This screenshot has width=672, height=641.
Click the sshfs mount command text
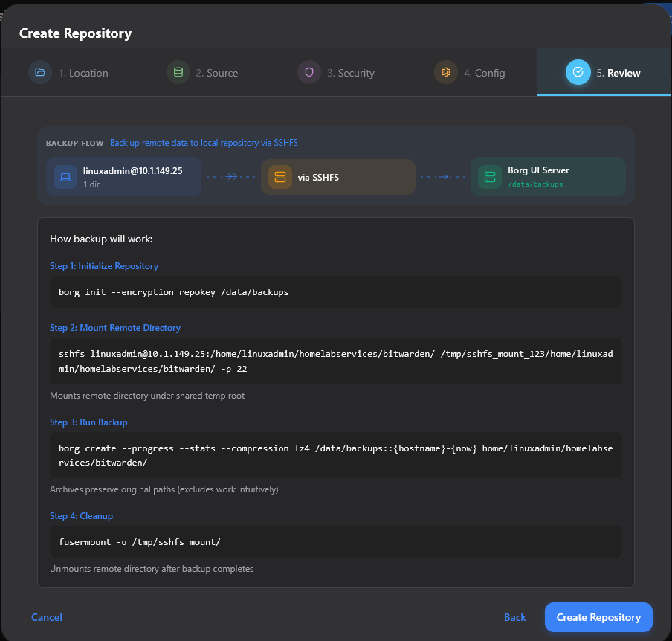click(335, 361)
